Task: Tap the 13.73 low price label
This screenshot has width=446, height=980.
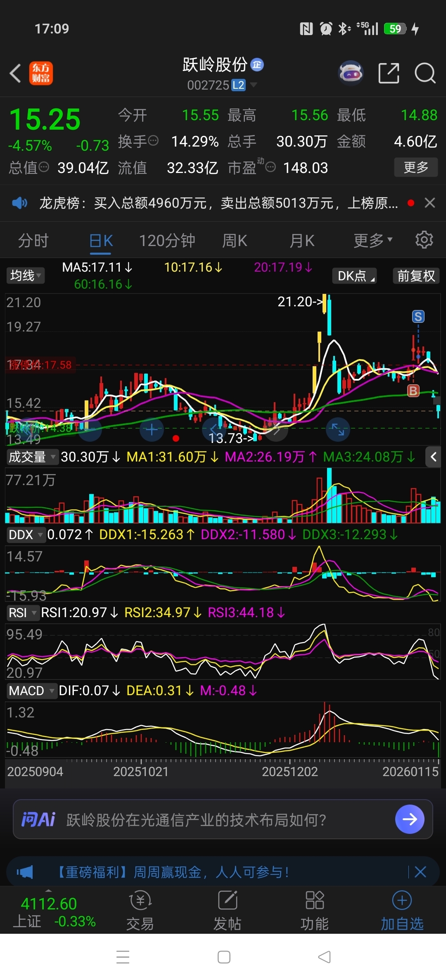Action: coord(231,438)
